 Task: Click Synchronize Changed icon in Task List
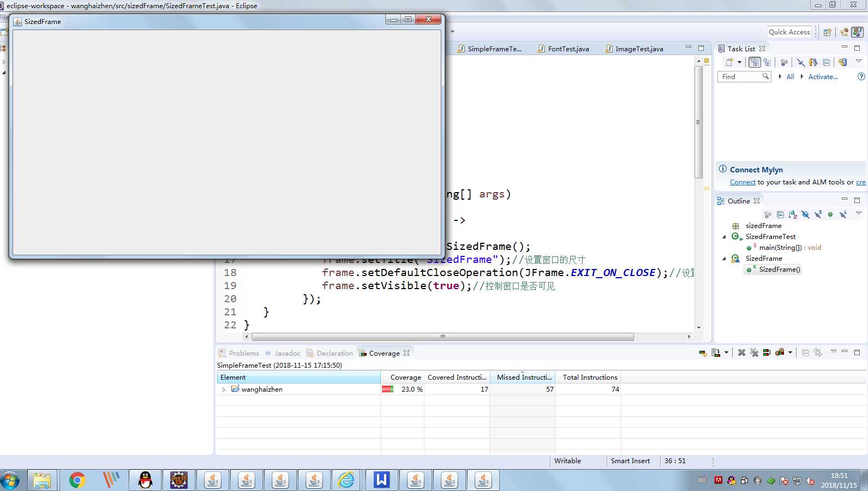point(843,62)
